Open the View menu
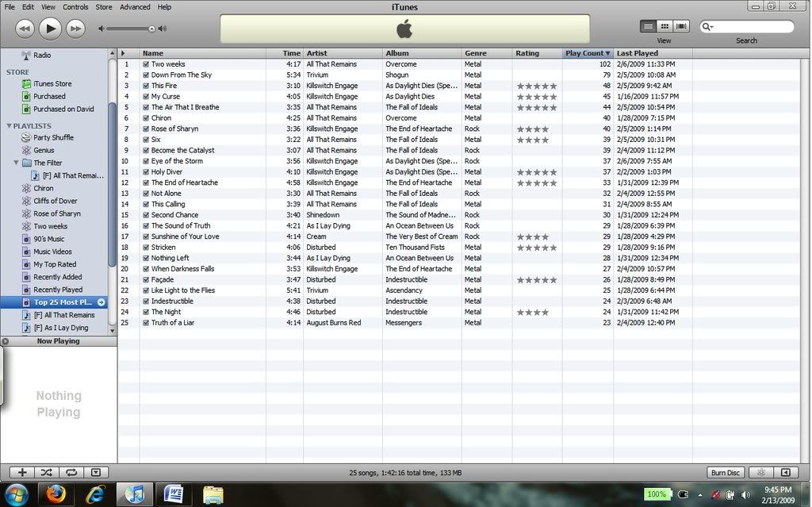Image resolution: width=812 pixels, height=507 pixels. tap(48, 6)
